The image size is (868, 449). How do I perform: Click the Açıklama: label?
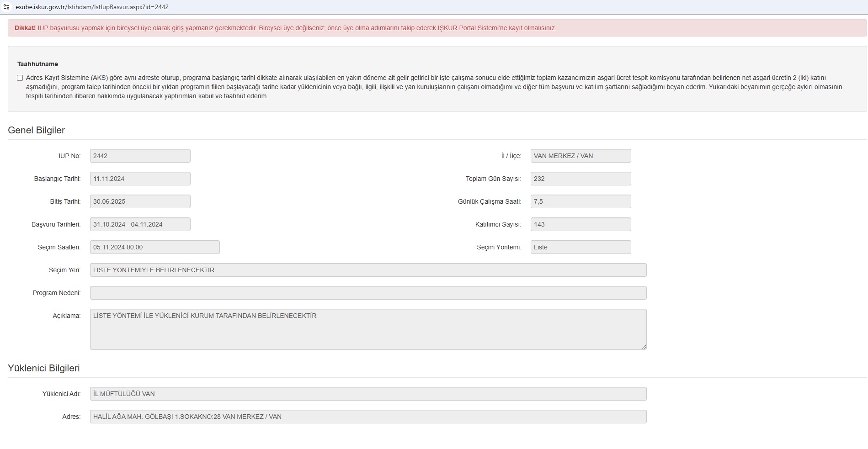[x=66, y=316]
